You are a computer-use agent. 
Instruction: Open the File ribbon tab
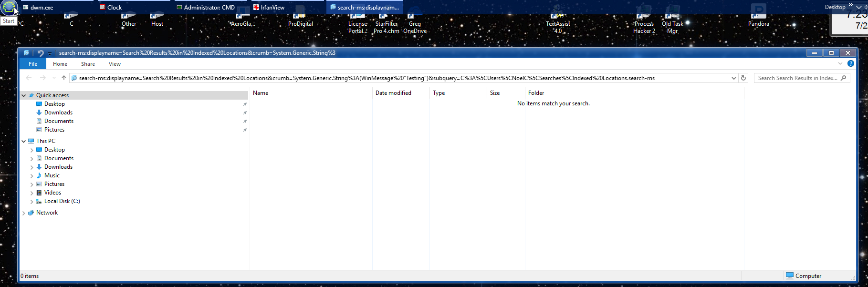[33, 64]
